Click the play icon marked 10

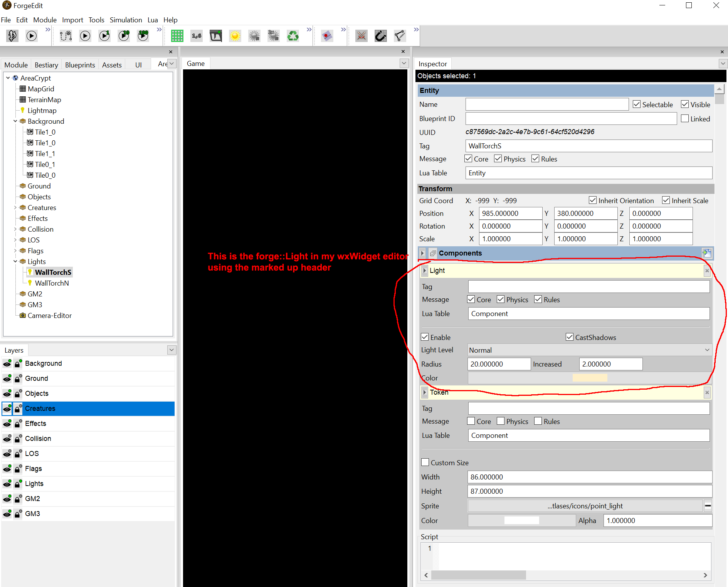124,36
